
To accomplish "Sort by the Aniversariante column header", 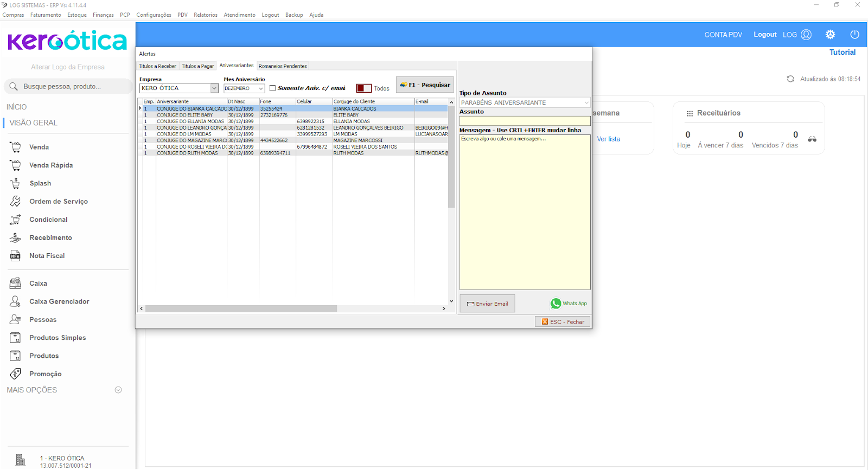I will pos(191,102).
